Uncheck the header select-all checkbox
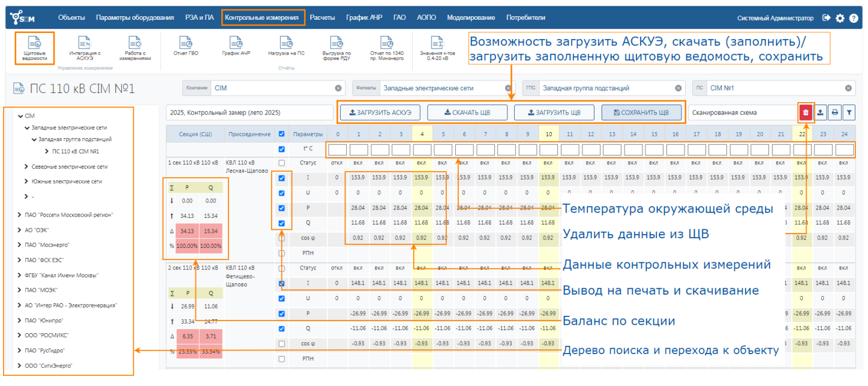The image size is (868, 386). coord(281,134)
